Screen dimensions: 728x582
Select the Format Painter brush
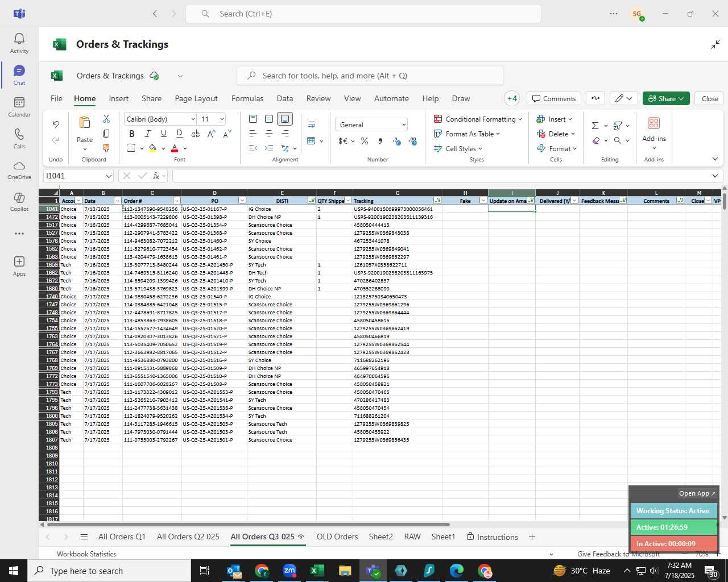(106, 148)
